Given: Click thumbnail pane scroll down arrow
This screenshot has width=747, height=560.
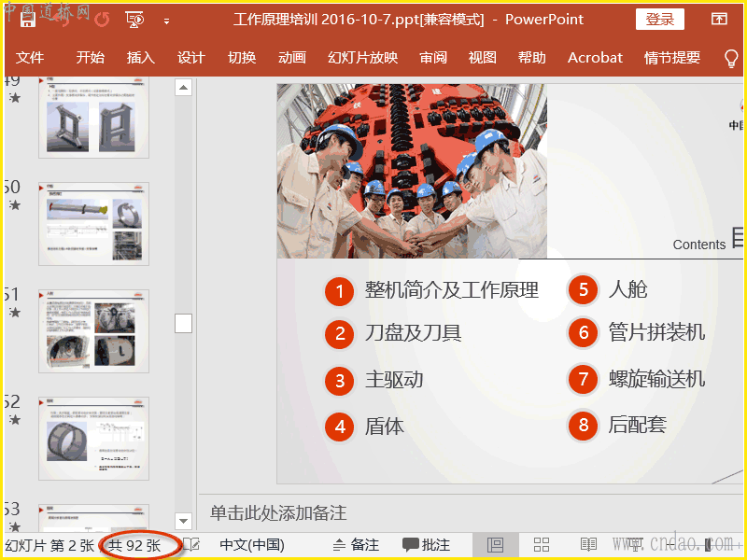Looking at the screenshot, I should pos(183,521).
